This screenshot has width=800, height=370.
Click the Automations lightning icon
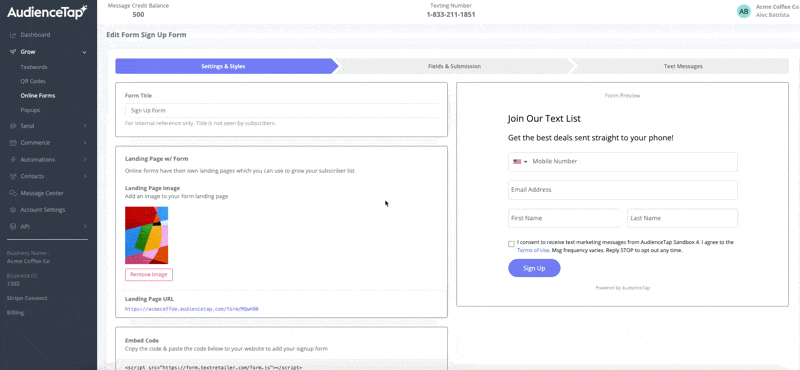(x=13, y=160)
